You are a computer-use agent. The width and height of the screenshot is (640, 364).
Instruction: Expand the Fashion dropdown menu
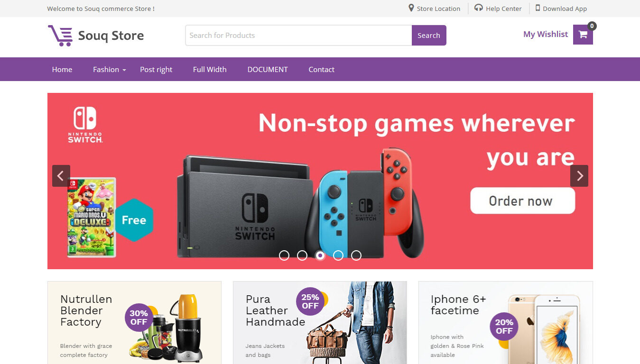[x=110, y=69]
